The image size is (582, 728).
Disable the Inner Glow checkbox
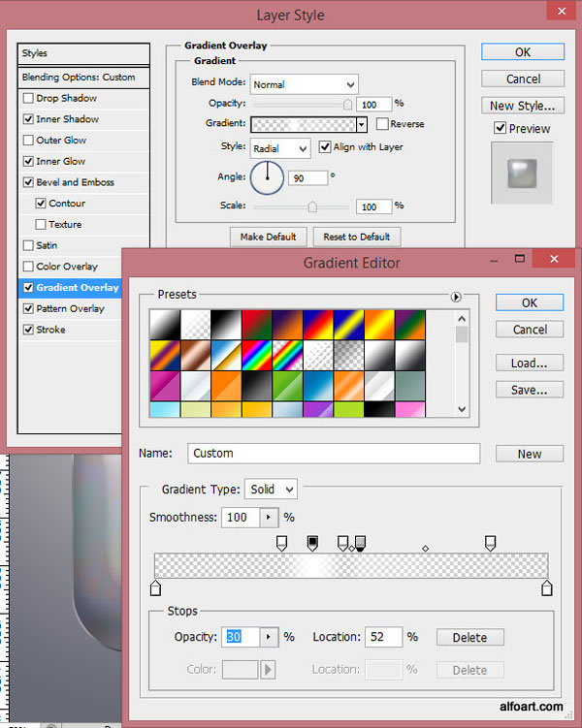point(28,161)
